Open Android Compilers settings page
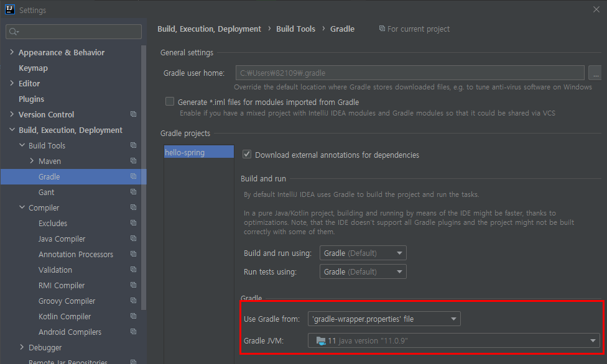The width and height of the screenshot is (607, 364). pos(70,332)
